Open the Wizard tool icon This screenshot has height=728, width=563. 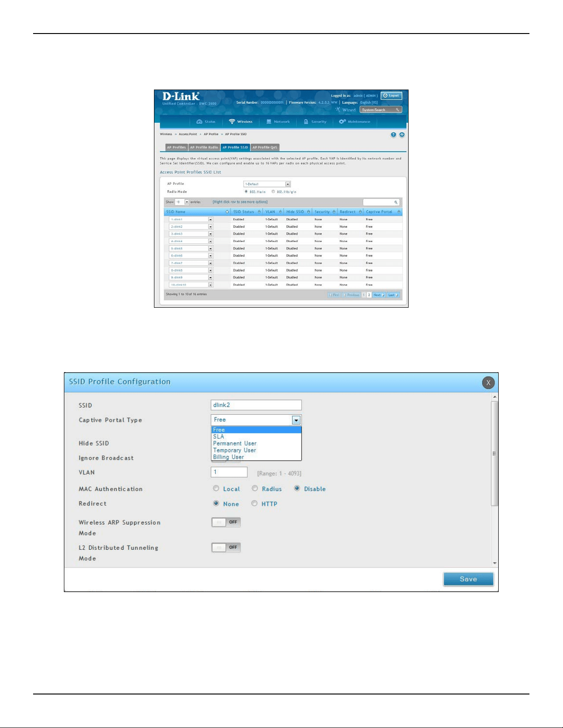(x=338, y=110)
